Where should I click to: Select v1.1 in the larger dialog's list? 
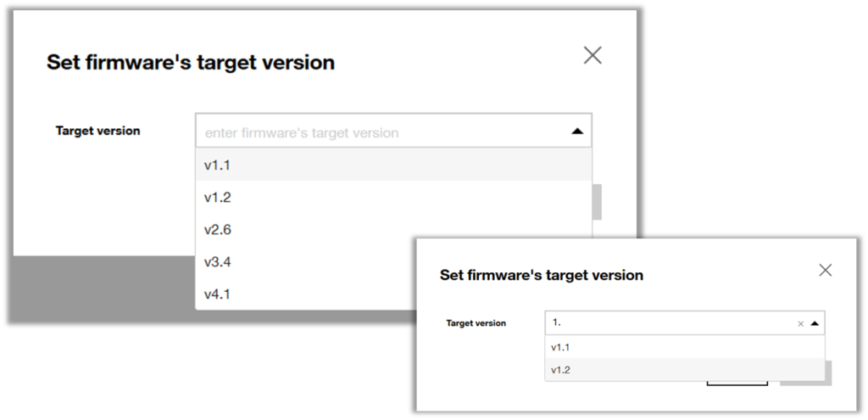(393, 165)
